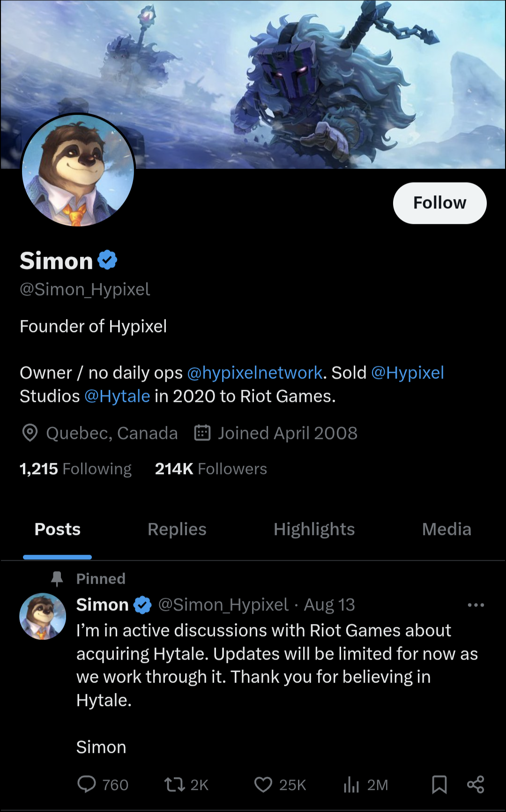Open the Highlights tab
Viewport: 506px width, 812px height.
314,529
